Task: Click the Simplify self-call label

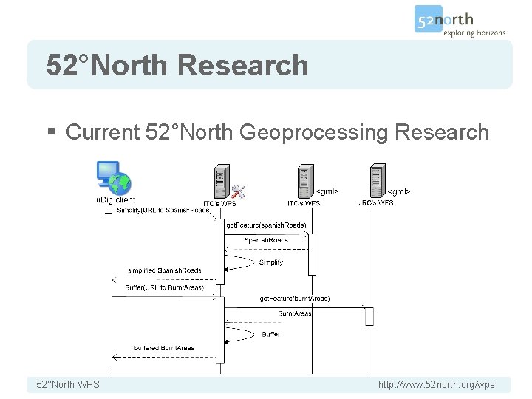Action: coord(270,262)
